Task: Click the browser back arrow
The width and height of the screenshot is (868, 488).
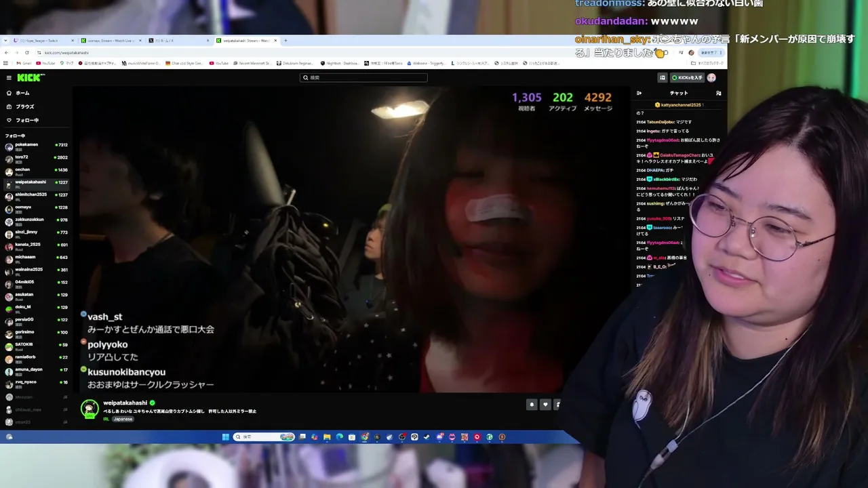Action: coord(6,53)
